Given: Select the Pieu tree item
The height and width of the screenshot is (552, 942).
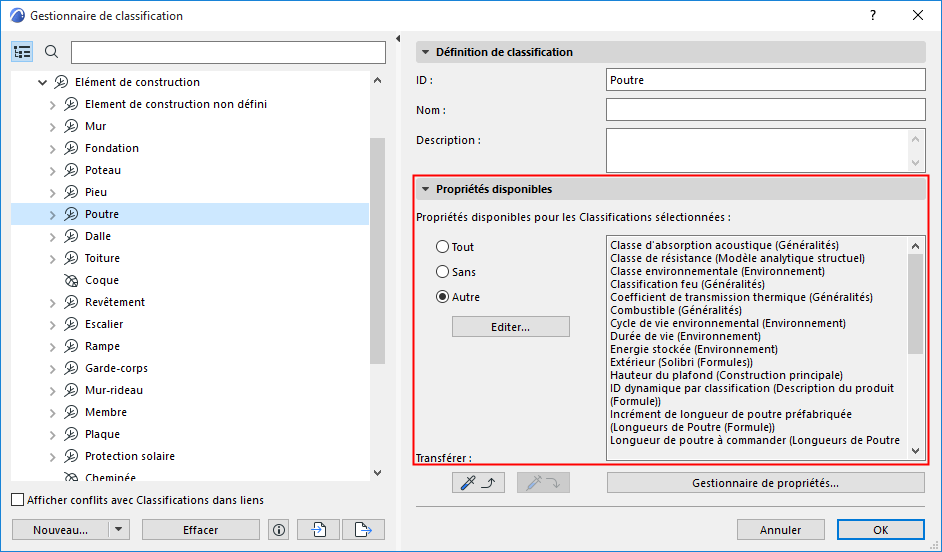Looking at the screenshot, I should point(96,192).
